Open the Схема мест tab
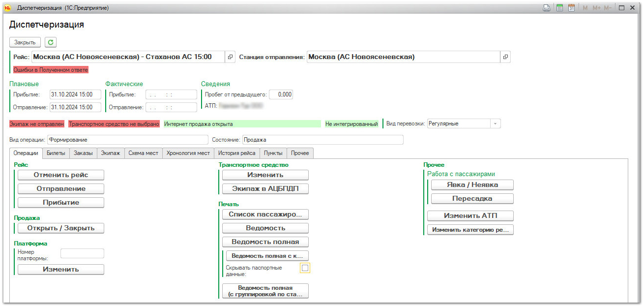Image resolution: width=644 pixels, height=307 pixels. click(143, 153)
